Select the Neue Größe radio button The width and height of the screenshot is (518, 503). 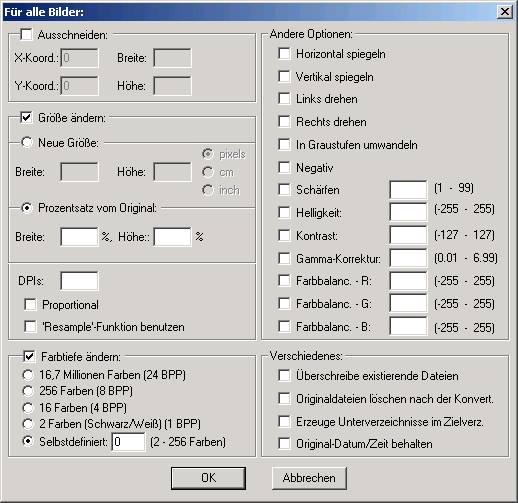pyautogui.click(x=27, y=142)
